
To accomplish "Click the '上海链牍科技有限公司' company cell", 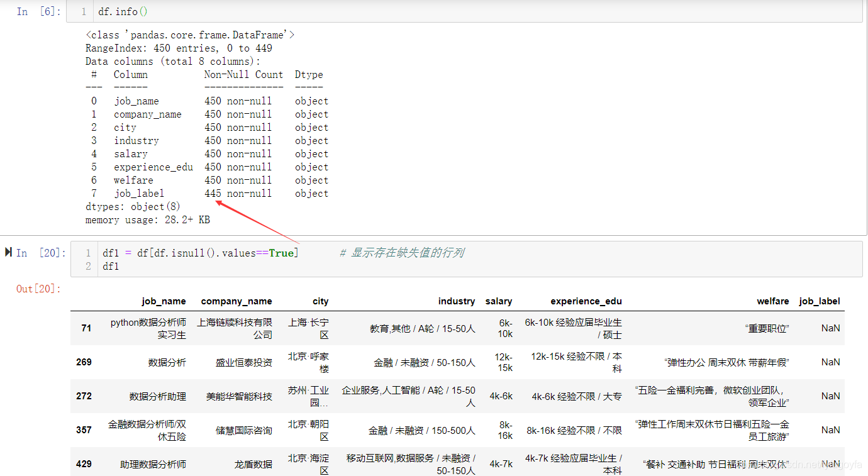I will point(235,328).
